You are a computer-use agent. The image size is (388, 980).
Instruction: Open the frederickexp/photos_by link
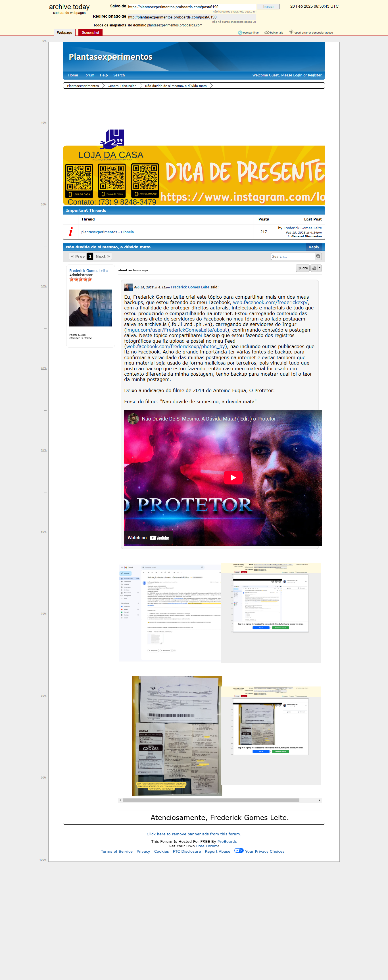[175, 347]
